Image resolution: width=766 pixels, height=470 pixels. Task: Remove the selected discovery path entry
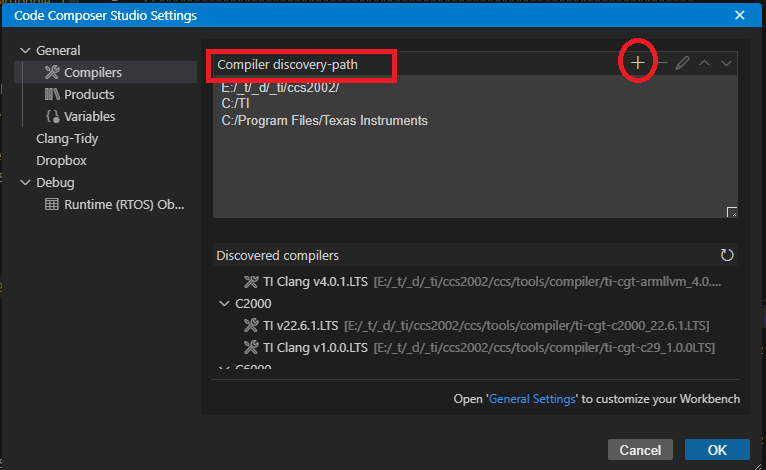pyautogui.click(x=662, y=63)
